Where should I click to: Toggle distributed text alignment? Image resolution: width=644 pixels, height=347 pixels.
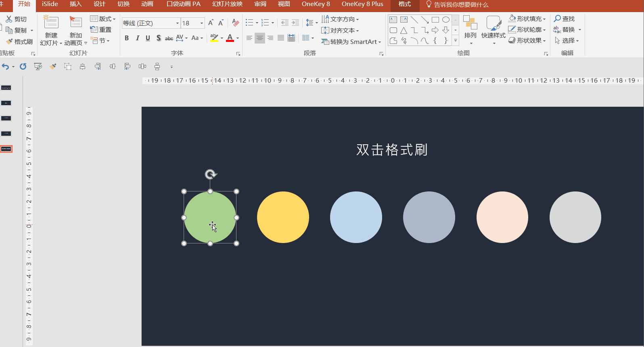pos(291,38)
